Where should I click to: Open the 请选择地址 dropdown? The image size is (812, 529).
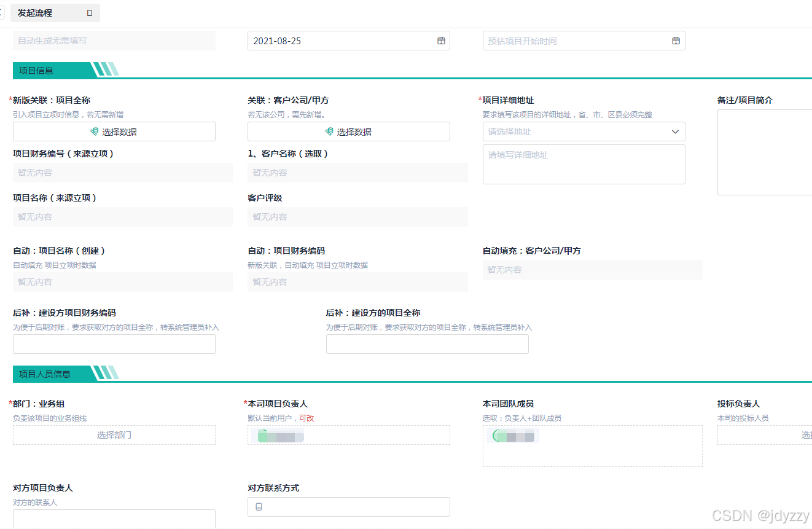pyautogui.click(x=584, y=131)
